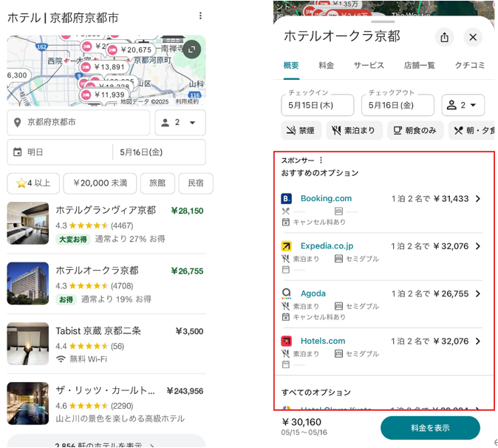Select the checkout date 5月16日(金) in left panel
Viewport: 498px width, 448px height.
point(159,152)
